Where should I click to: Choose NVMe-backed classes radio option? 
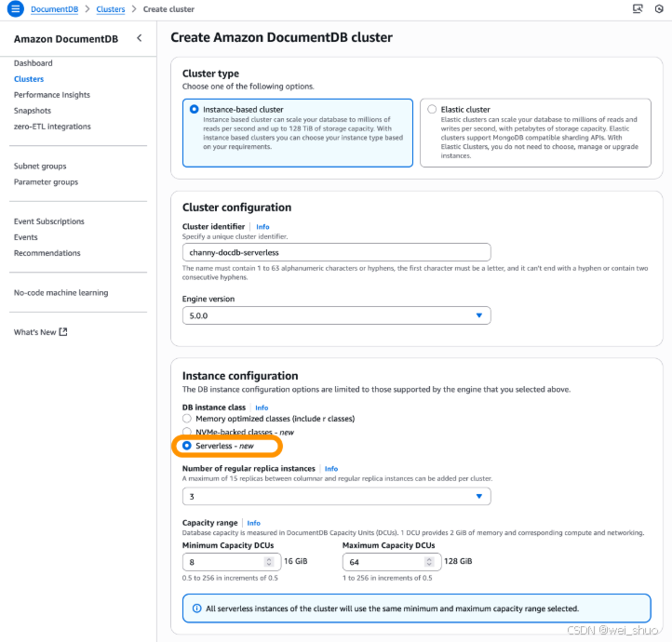[187, 431]
